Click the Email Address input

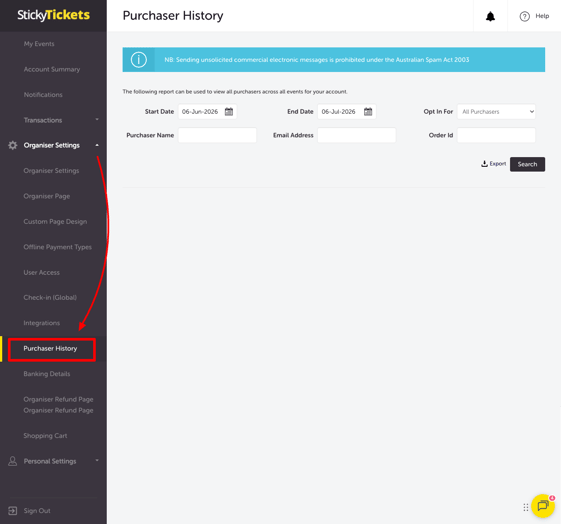(357, 135)
